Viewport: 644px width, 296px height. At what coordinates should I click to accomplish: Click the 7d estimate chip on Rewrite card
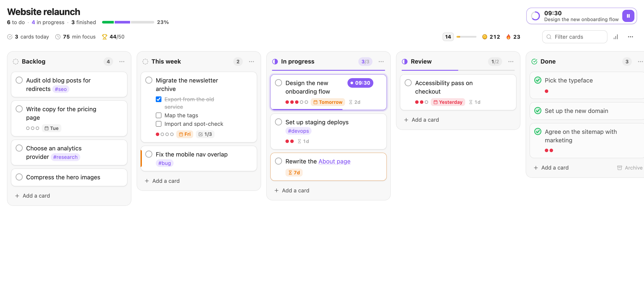pos(294,173)
